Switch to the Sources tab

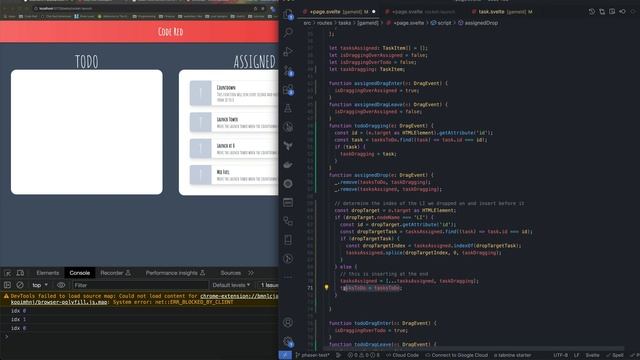(x=231, y=273)
